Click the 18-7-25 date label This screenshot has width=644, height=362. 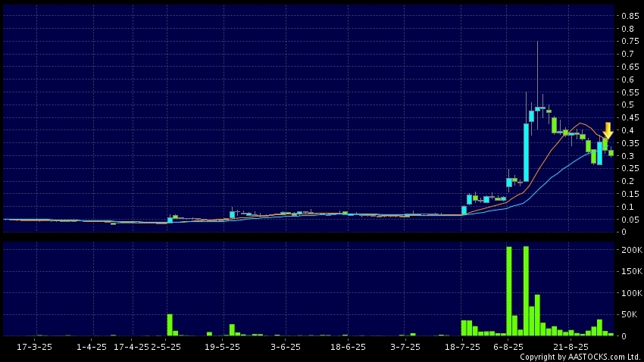pyautogui.click(x=462, y=347)
